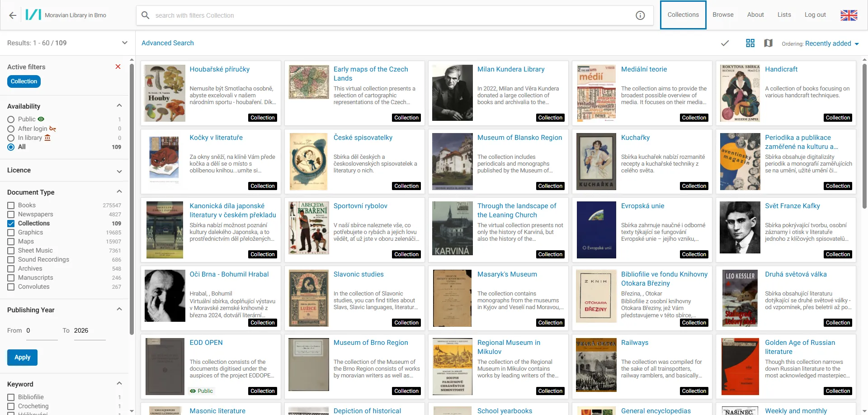Select the grid view icon
This screenshot has width=868, height=415.
pyautogui.click(x=750, y=43)
